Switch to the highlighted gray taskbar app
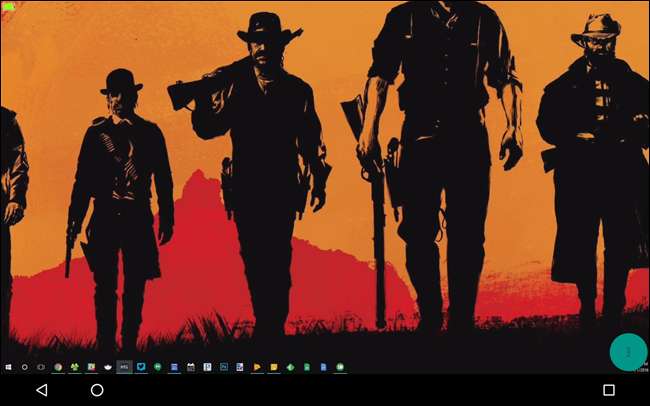650x406 pixels. click(x=124, y=367)
